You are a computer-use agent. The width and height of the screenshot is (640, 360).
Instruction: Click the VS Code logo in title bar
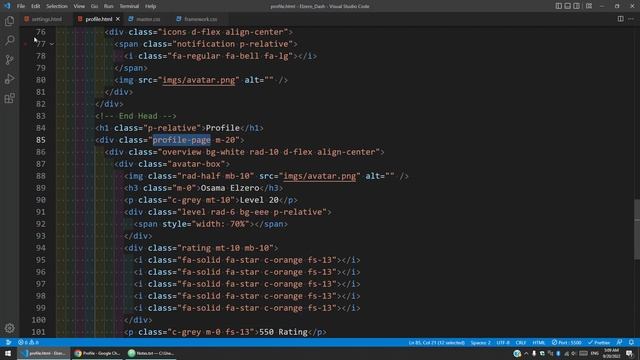(x=7, y=6)
